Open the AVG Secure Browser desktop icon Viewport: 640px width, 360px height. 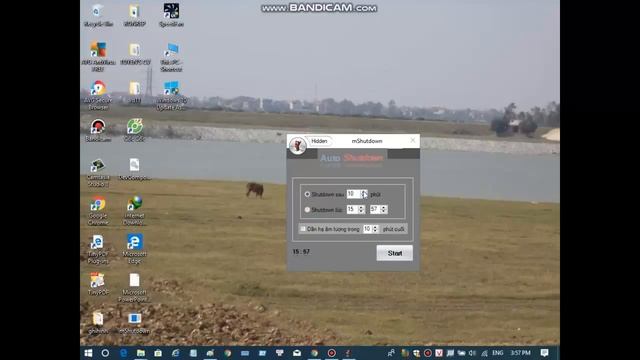pyautogui.click(x=98, y=95)
